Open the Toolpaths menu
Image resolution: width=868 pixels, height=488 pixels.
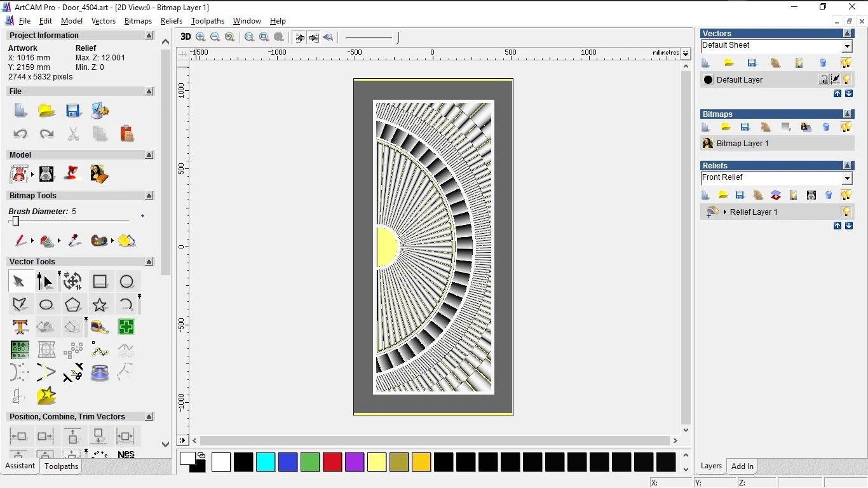tap(208, 21)
